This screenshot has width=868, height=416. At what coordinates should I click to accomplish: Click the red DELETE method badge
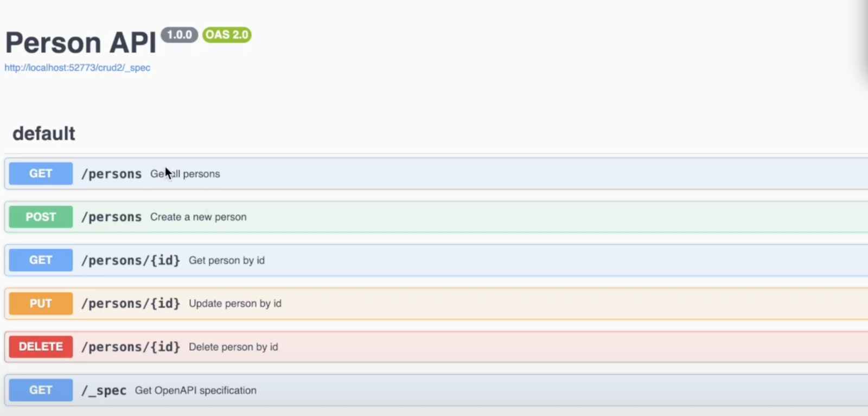tap(41, 346)
